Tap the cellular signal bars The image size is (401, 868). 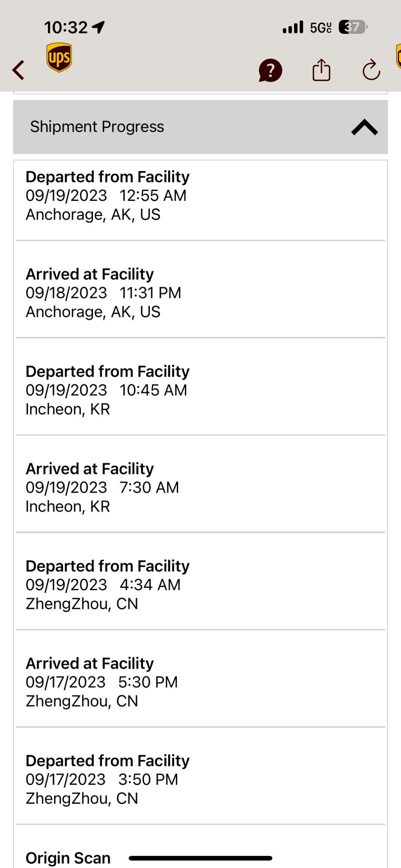coord(293,27)
